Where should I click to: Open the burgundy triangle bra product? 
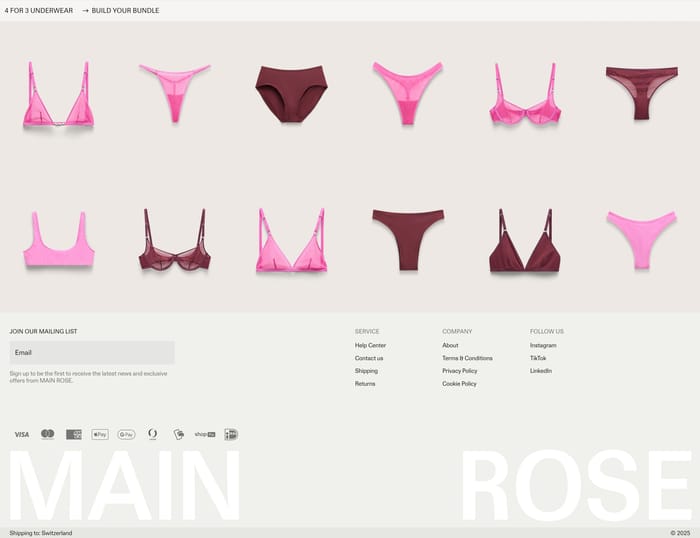point(525,240)
